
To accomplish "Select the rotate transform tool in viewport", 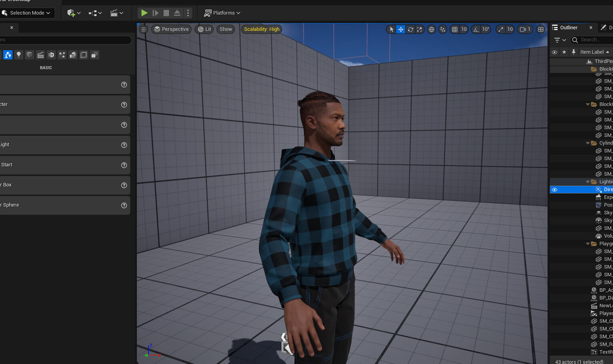I will [410, 29].
